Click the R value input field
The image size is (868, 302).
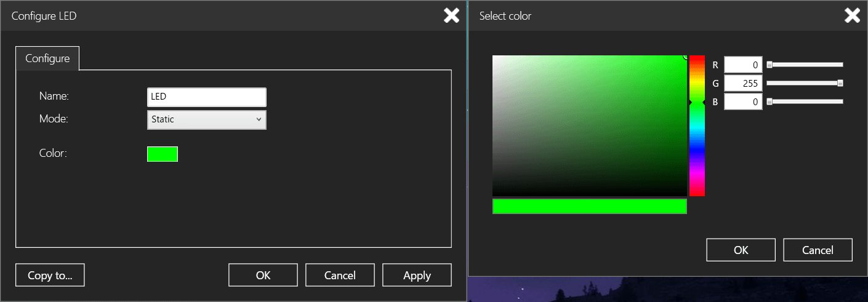(x=743, y=65)
